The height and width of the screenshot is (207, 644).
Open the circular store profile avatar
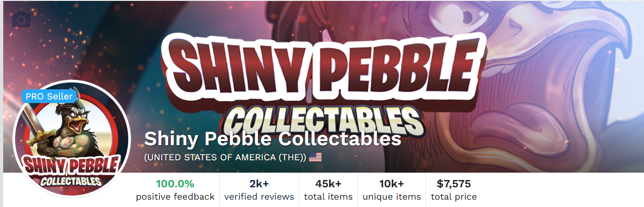72,140
